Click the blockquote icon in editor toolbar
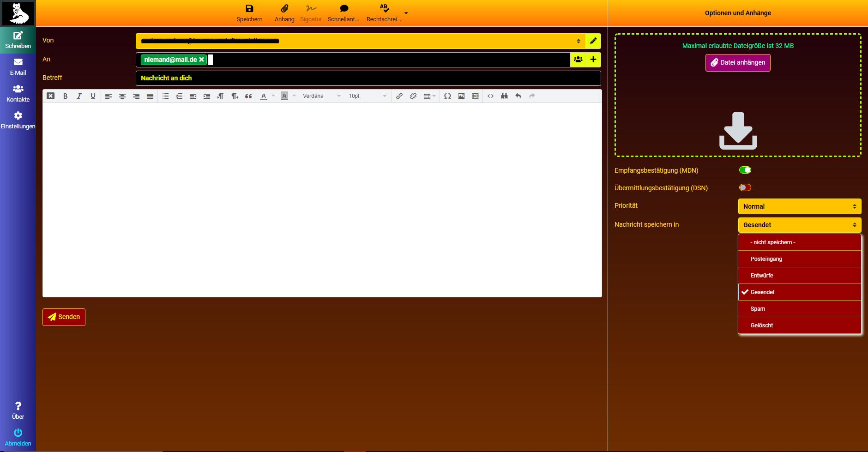Screen dimensions: 868x452 248,96
